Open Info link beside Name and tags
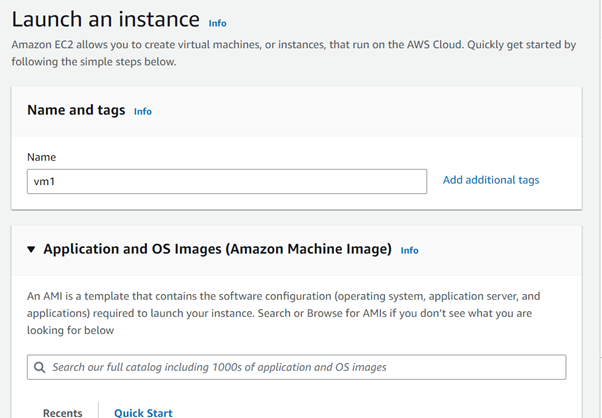The image size is (602, 418). pos(143,111)
